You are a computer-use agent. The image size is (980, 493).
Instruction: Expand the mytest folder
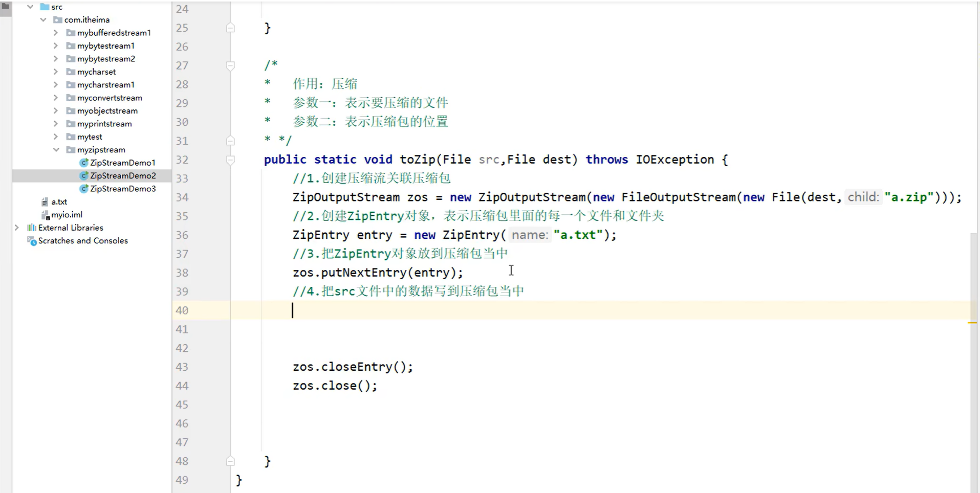pos(56,137)
